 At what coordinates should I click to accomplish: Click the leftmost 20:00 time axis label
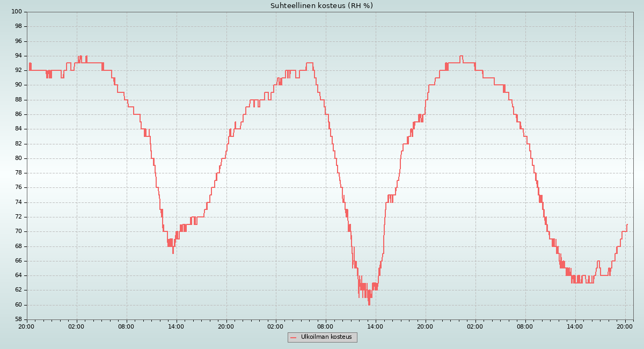[x=26, y=326]
